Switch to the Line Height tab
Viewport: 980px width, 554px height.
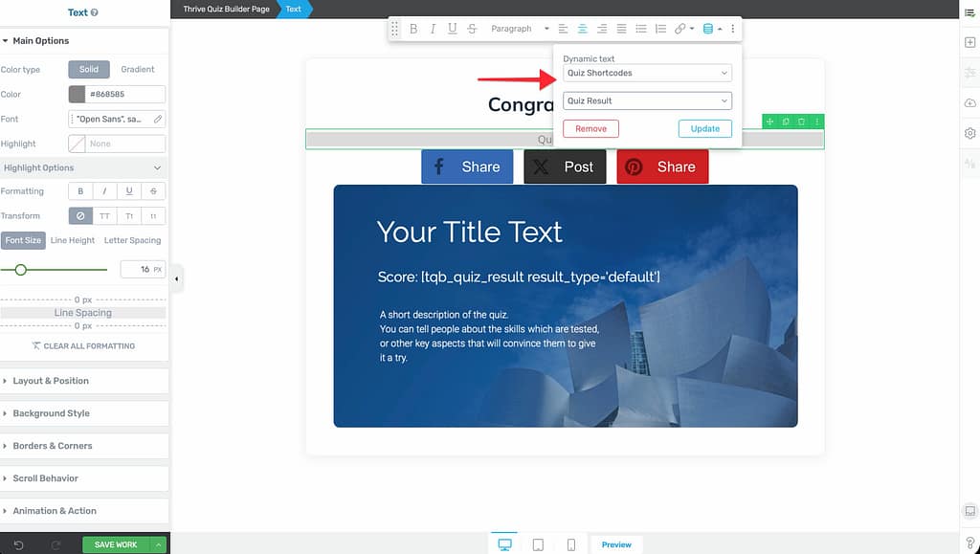[73, 240]
